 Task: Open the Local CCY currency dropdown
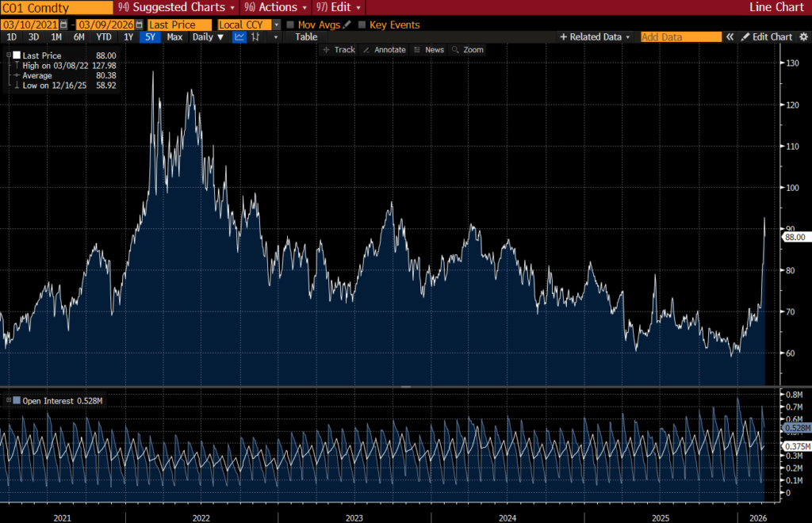[x=277, y=25]
